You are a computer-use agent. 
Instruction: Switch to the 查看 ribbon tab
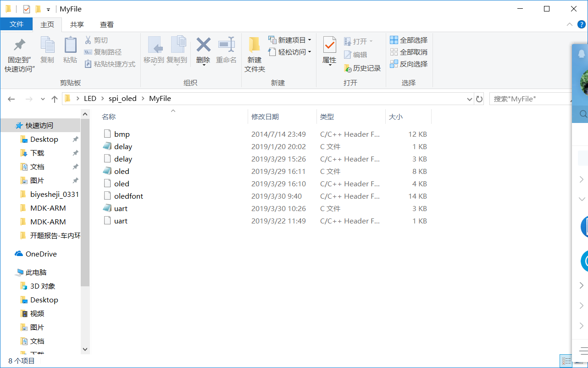107,24
